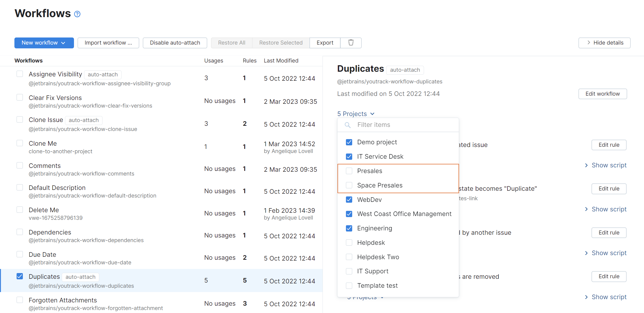The width and height of the screenshot is (644, 313).
Task: Disable the IT Service Desk project checkbox
Action: pos(349,156)
